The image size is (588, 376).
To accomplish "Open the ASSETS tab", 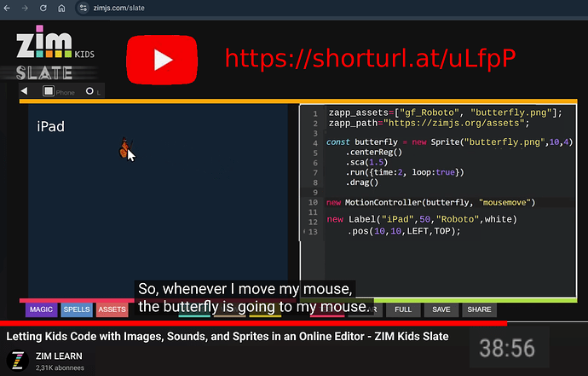I will (x=112, y=309).
